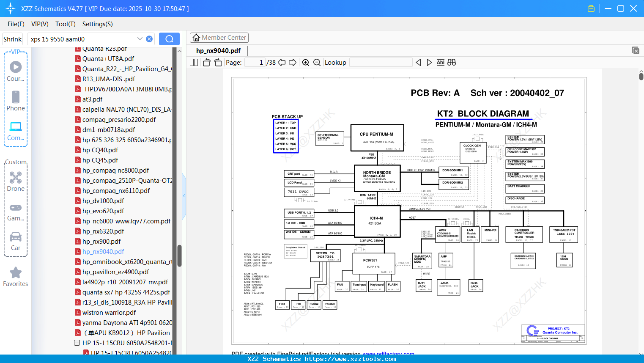Open the Tool(T) menu
The height and width of the screenshot is (363, 644).
[x=66, y=24]
